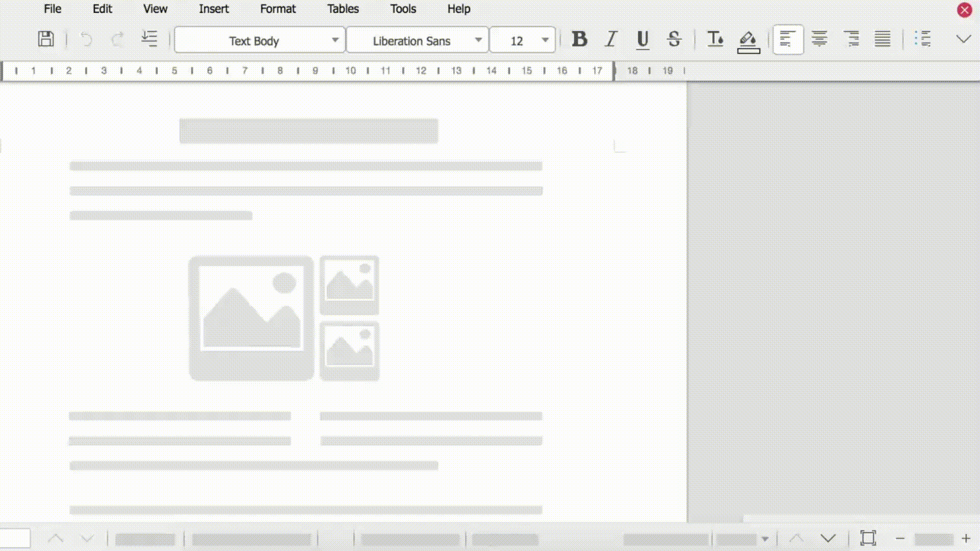Click the Save document icon
This screenshot has width=980, height=551.
46,39
